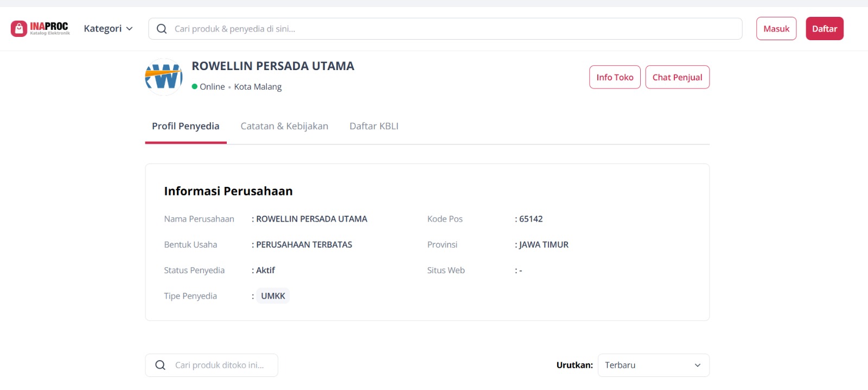The image size is (868, 390).
Task: Select the Profil Penyedia tab
Action: [x=186, y=126]
